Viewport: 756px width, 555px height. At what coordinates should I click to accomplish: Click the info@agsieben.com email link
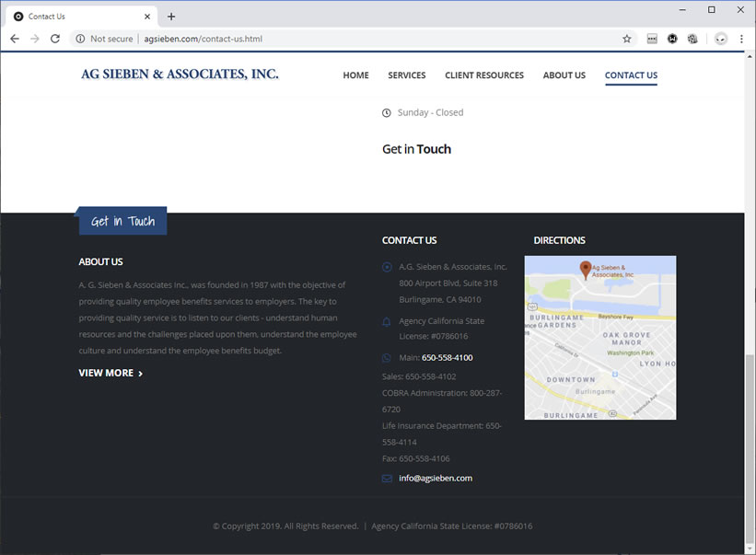[436, 479]
